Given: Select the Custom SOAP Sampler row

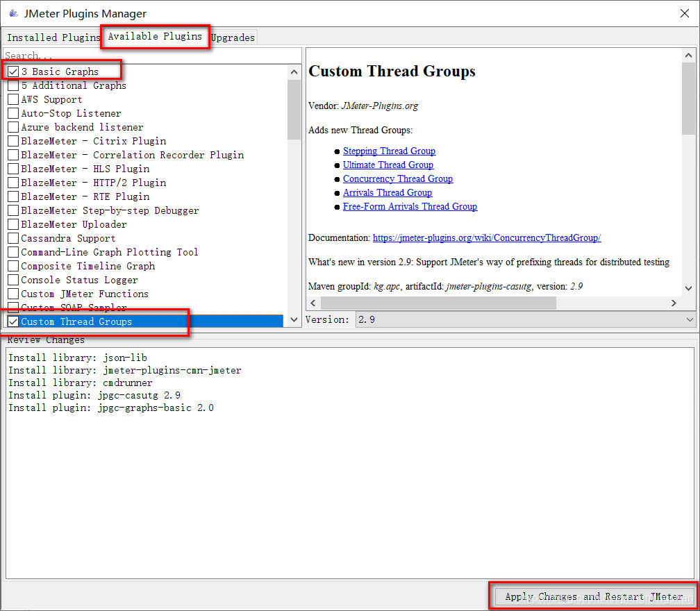Looking at the screenshot, I should 145,308.
